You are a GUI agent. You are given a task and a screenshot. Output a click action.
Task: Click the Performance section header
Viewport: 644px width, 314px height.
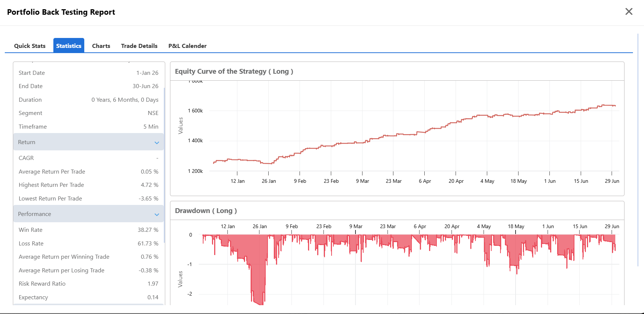[x=88, y=214]
